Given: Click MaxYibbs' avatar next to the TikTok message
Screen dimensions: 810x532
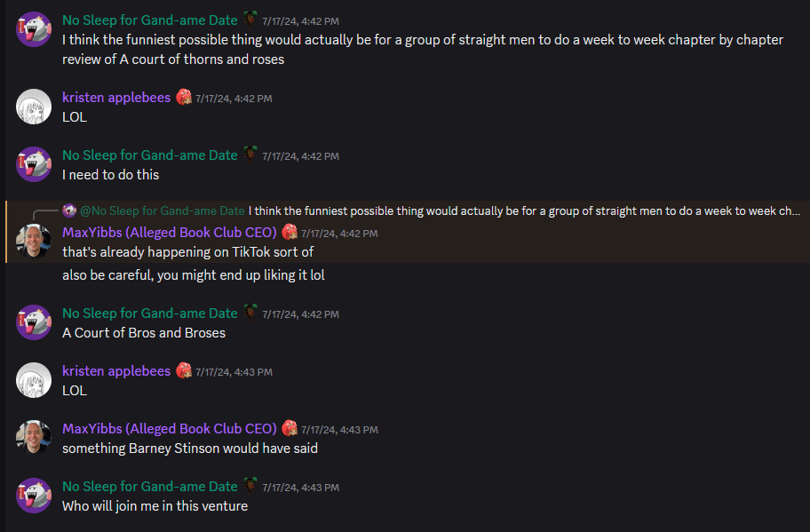Looking at the screenshot, I should pyautogui.click(x=34, y=242).
